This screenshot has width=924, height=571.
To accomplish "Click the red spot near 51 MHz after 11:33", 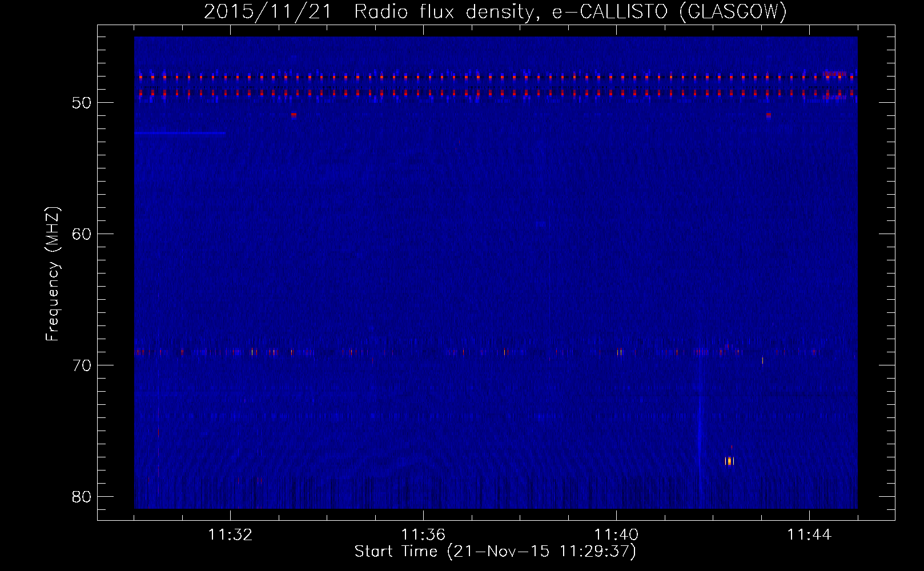I will 294,115.
